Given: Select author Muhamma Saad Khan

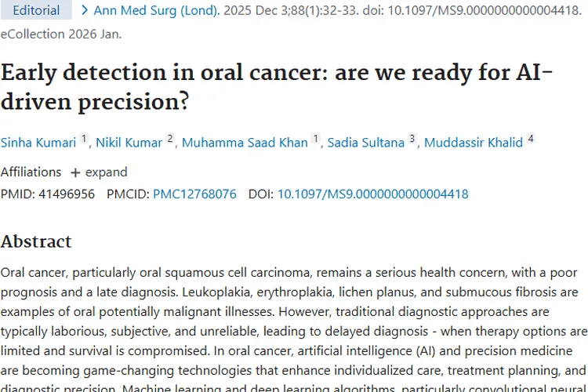Looking at the screenshot, I should [245, 143].
